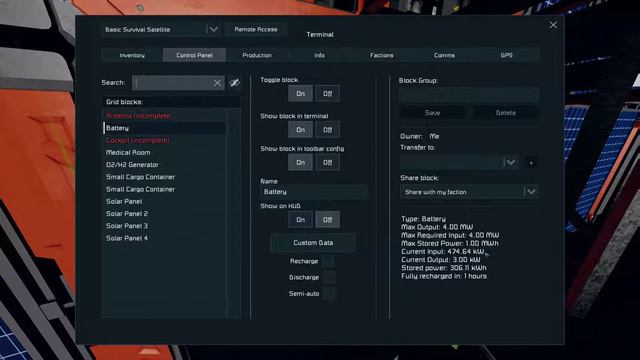This screenshot has width=640, height=360.
Task: Select the second Small Cargo Container
Action: point(164,189)
